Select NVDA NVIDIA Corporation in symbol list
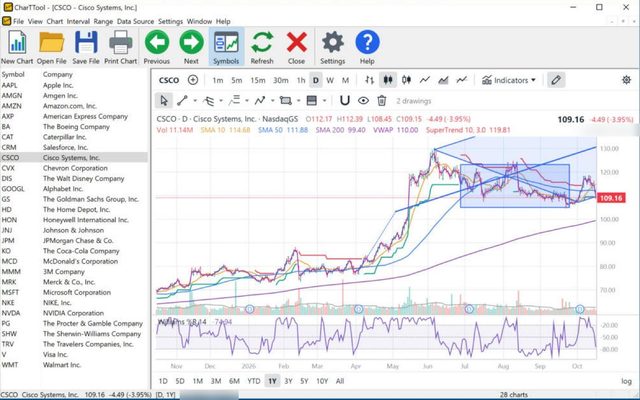This screenshot has width=640, height=400. coord(74,313)
